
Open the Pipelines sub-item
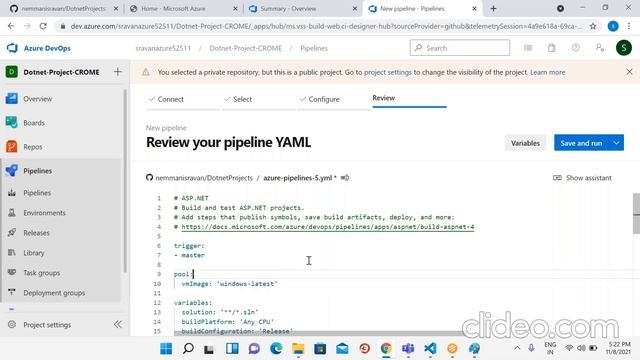point(37,193)
